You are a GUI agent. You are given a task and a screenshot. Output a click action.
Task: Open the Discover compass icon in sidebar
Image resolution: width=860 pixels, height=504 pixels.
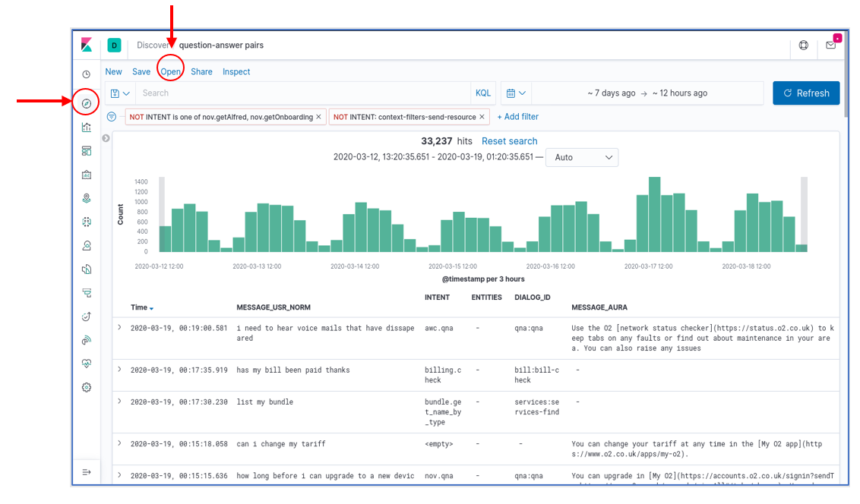(x=86, y=103)
